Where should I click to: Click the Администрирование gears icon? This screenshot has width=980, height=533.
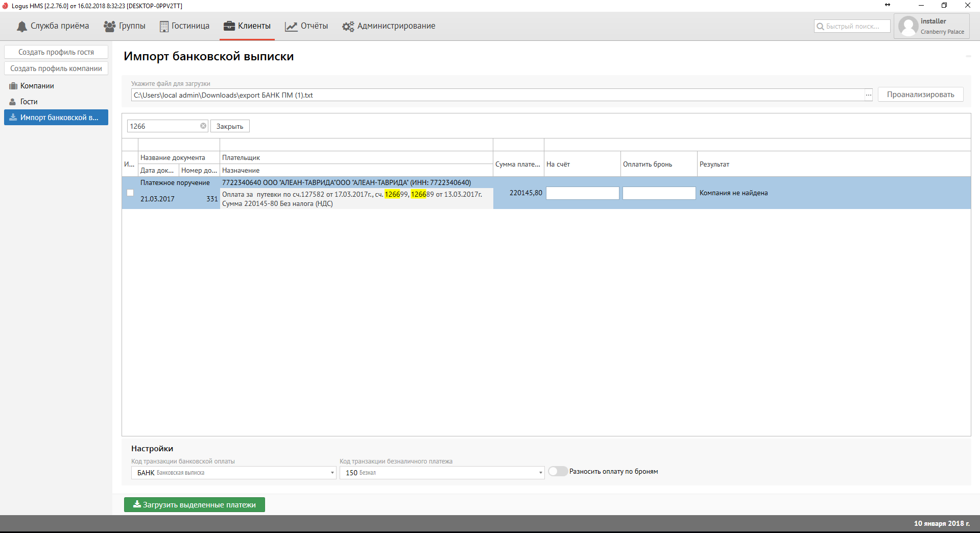click(x=348, y=27)
